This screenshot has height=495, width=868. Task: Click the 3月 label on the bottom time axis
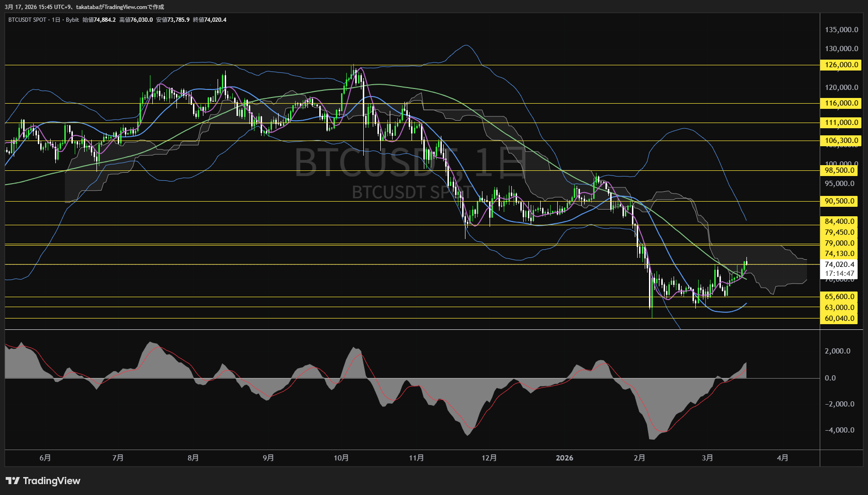708,458
